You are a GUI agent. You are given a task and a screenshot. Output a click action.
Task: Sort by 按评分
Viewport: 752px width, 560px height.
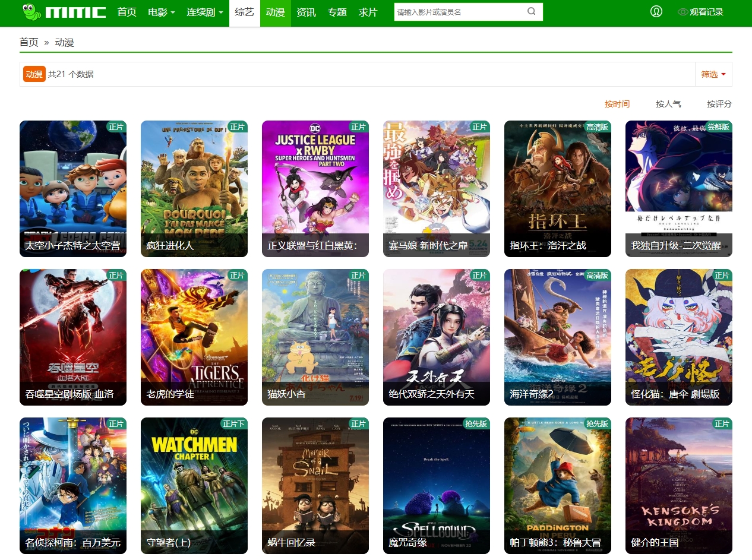coord(719,104)
